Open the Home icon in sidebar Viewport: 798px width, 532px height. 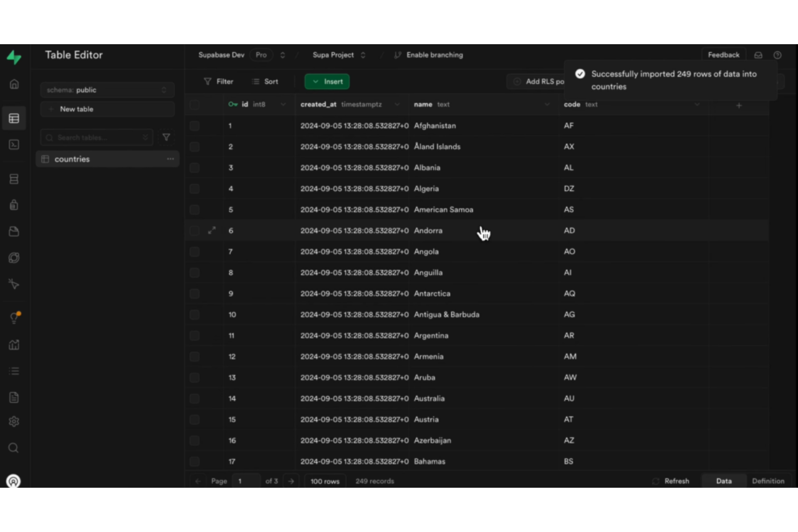pyautogui.click(x=14, y=84)
